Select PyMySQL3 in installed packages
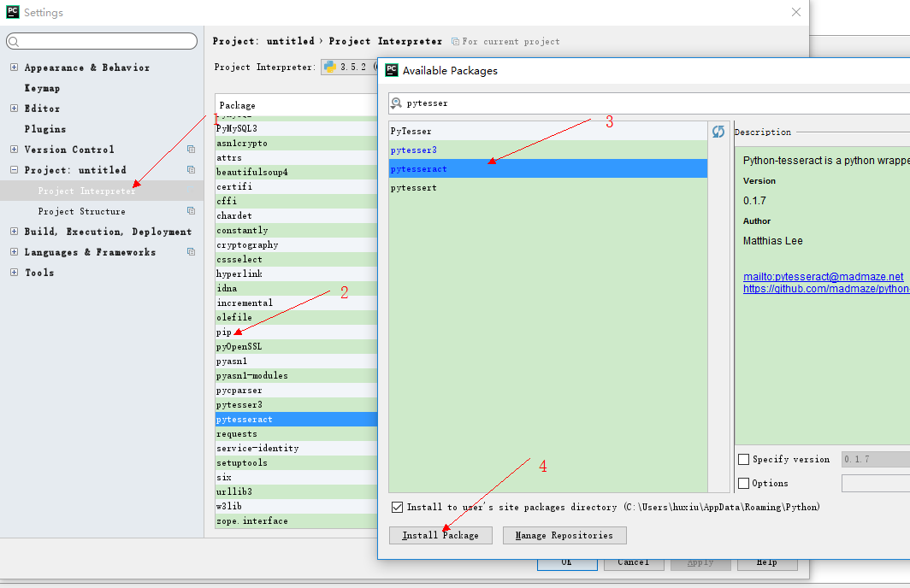 296,128
